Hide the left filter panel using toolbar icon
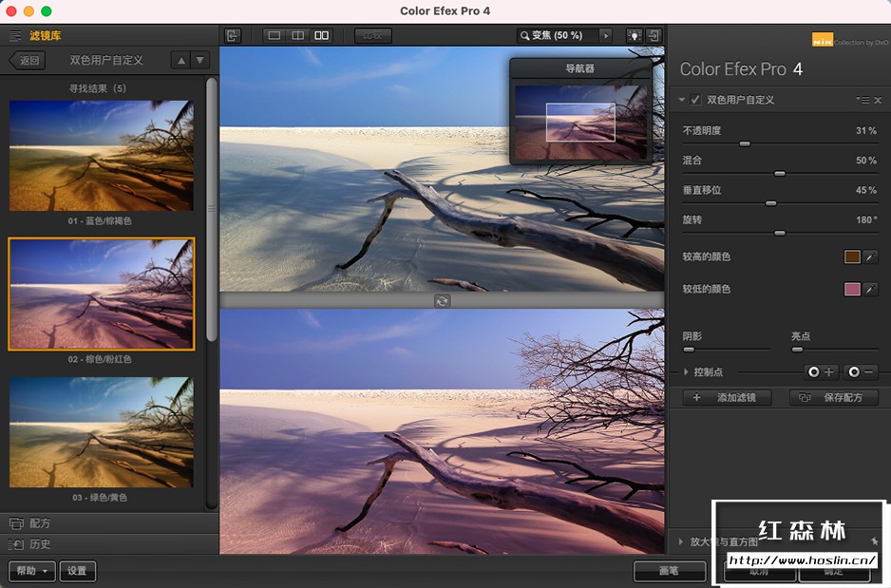The image size is (891, 588). (x=233, y=35)
